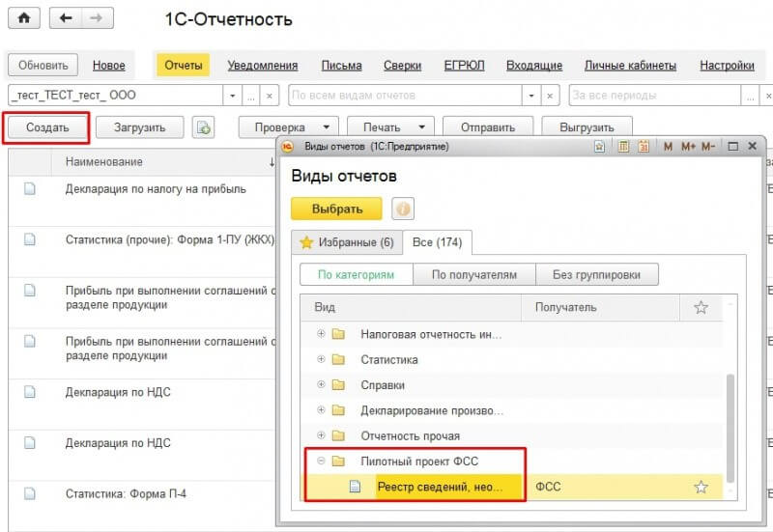The height and width of the screenshot is (532, 773).
Task: Toggle favorite star for Реестр сведений row
Action: (x=701, y=488)
